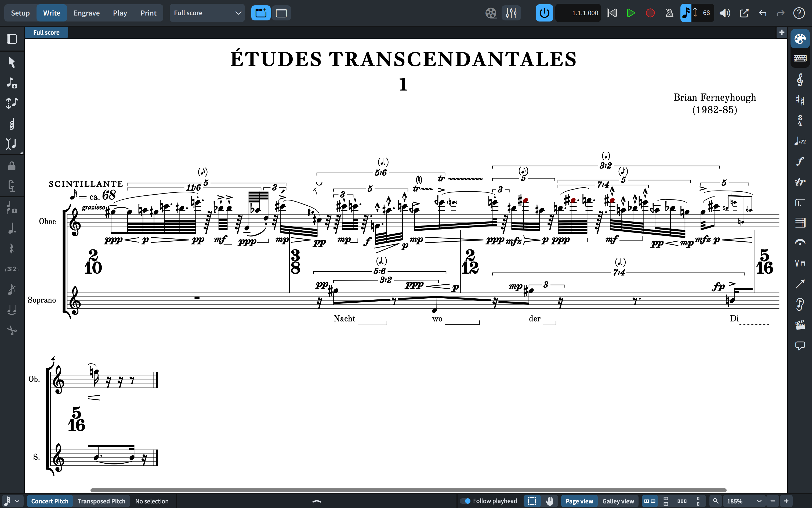This screenshot has width=812, height=508.
Task: Toggle Lock to Duration padlock
Action: point(12,166)
